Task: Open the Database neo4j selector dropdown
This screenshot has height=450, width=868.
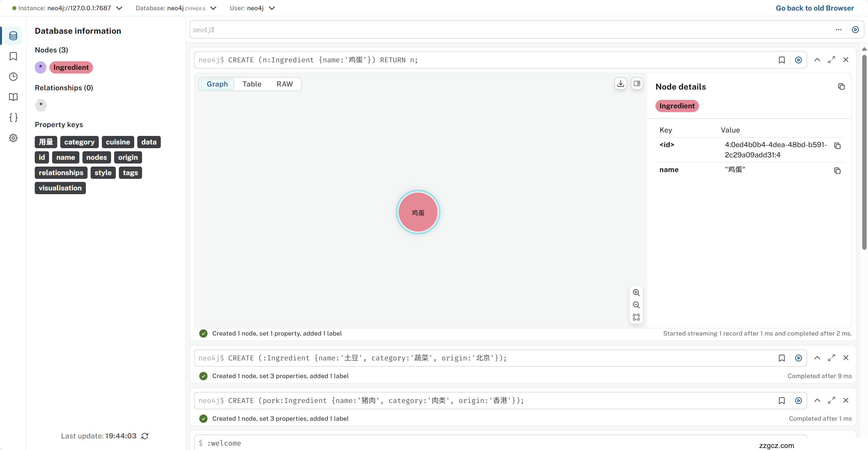Action: tap(213, 8)
